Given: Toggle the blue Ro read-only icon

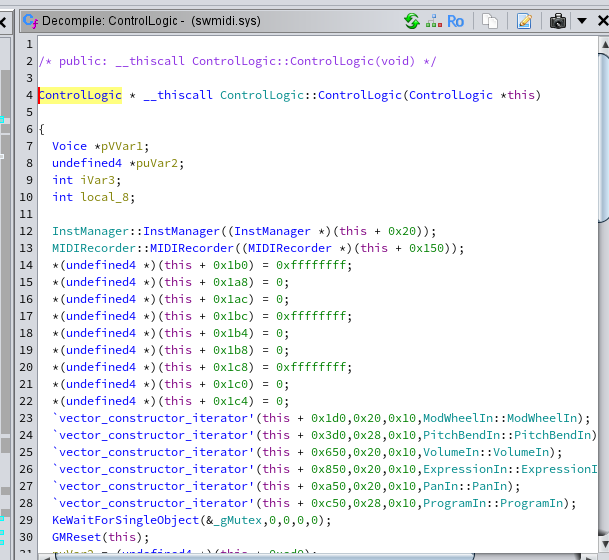Looking at the screenshot, I should pos(455,20).
